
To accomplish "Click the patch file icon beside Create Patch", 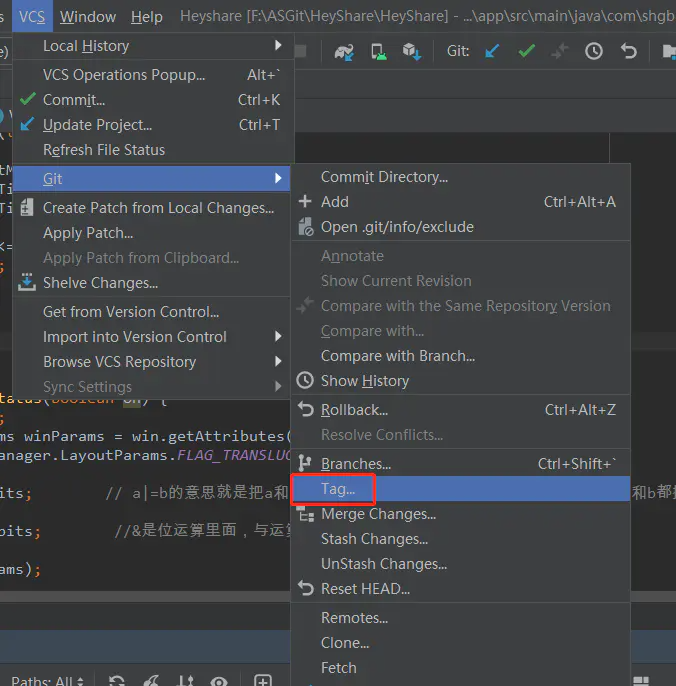I will coord(27,207).
